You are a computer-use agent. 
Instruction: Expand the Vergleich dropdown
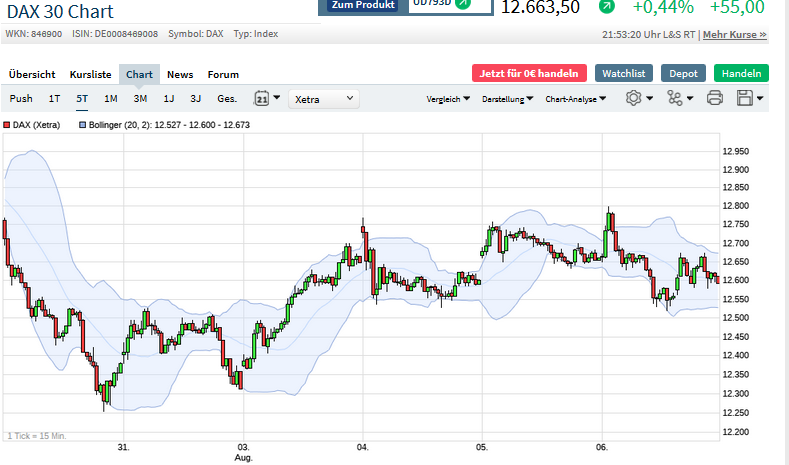pos(449,99)
